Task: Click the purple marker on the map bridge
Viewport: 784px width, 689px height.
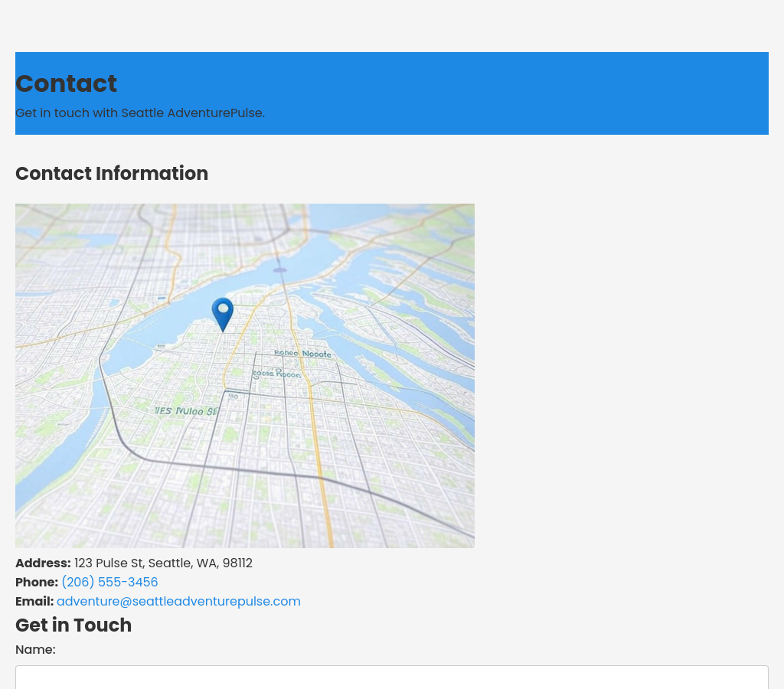Action: pyautogui.click(x=280, y=269)
